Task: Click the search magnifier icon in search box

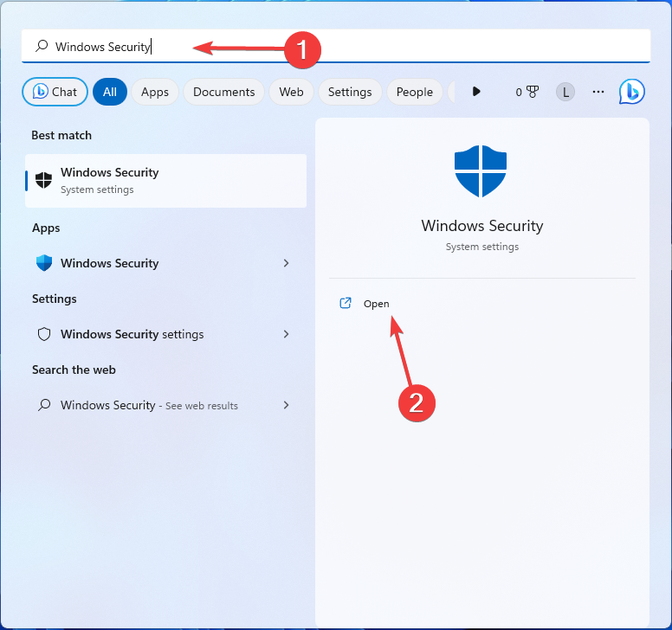Action: 42,46
